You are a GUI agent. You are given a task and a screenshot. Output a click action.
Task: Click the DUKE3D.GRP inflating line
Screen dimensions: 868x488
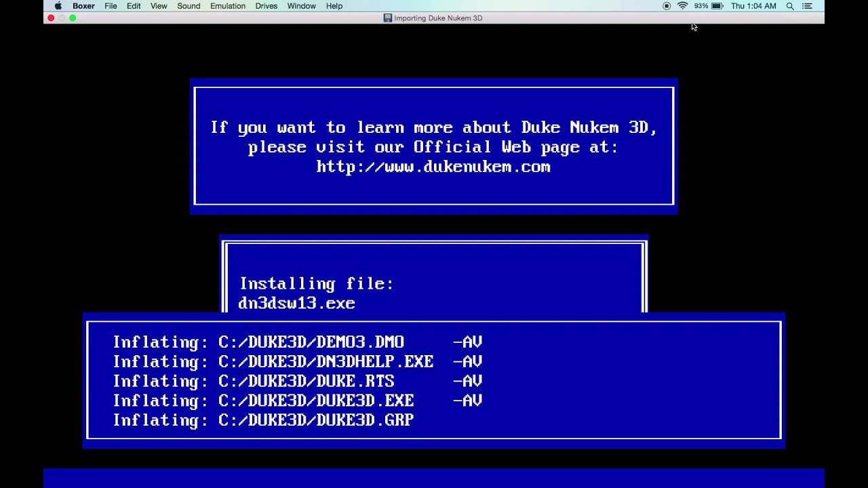tap(263, 420)
